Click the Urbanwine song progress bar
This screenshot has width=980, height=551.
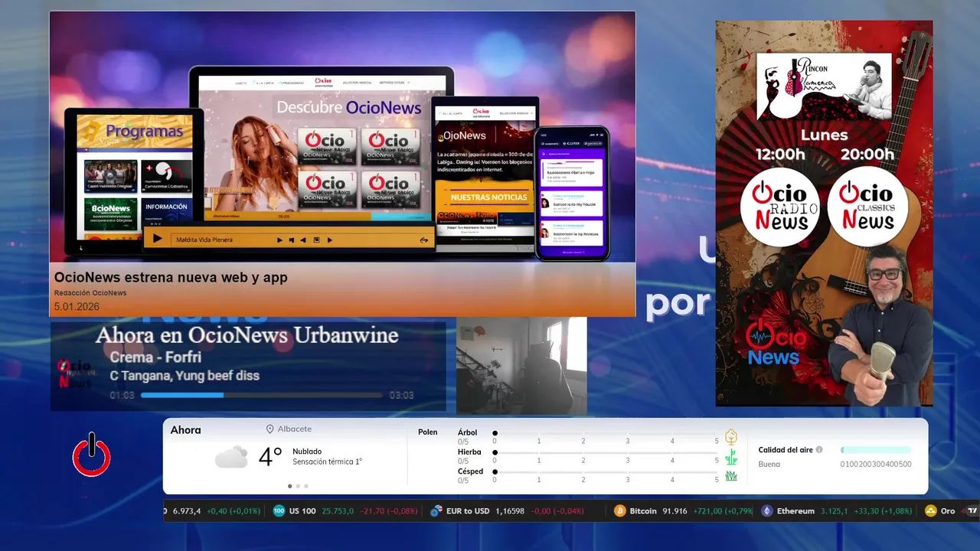click(x=261, y=396)
